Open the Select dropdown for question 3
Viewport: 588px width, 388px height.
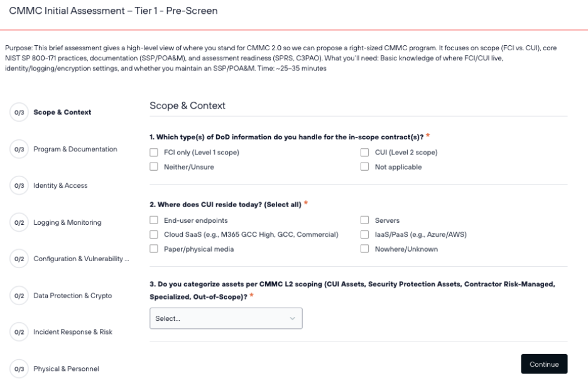[226, 318]
